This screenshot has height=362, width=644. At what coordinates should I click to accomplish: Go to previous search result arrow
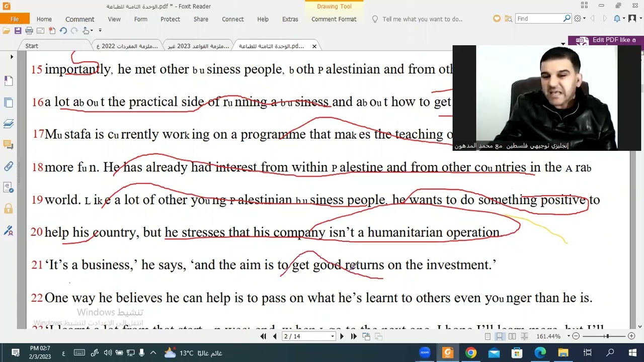tap(593, 19)
